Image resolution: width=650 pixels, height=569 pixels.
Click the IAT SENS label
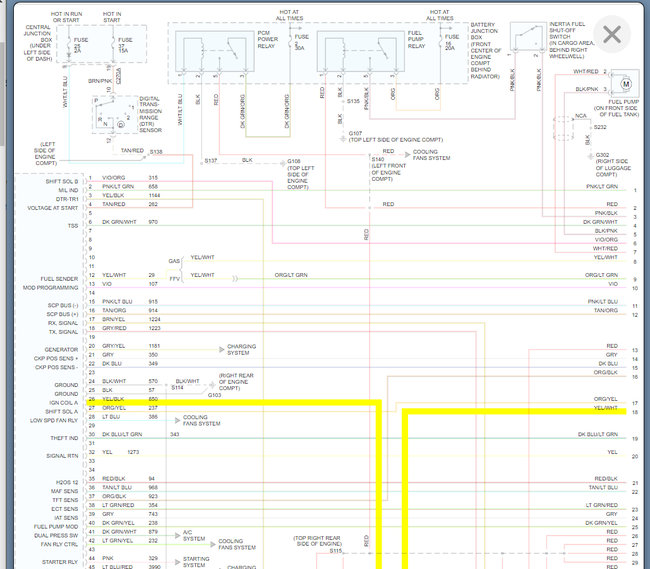click(65, 518)
